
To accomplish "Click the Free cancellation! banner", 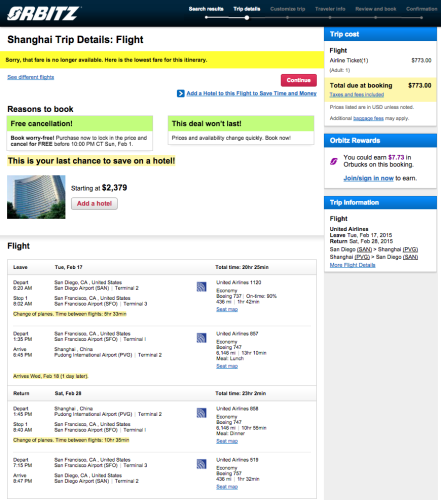I will (x=80, y=124).
